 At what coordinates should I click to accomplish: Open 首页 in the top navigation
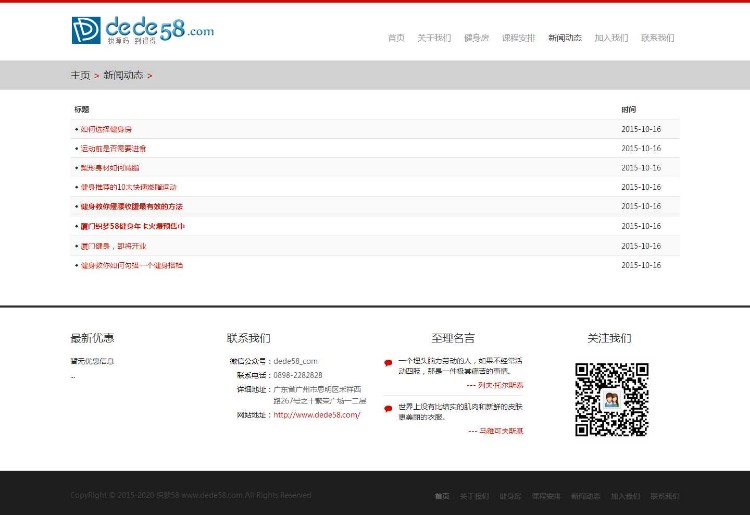396,38
